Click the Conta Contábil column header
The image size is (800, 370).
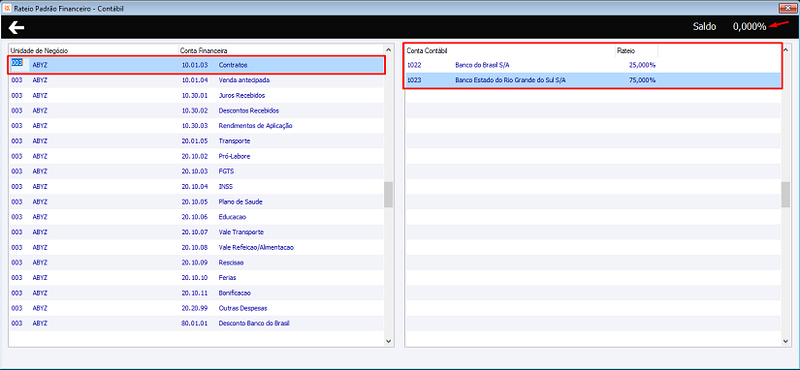[x=510, y=51]
